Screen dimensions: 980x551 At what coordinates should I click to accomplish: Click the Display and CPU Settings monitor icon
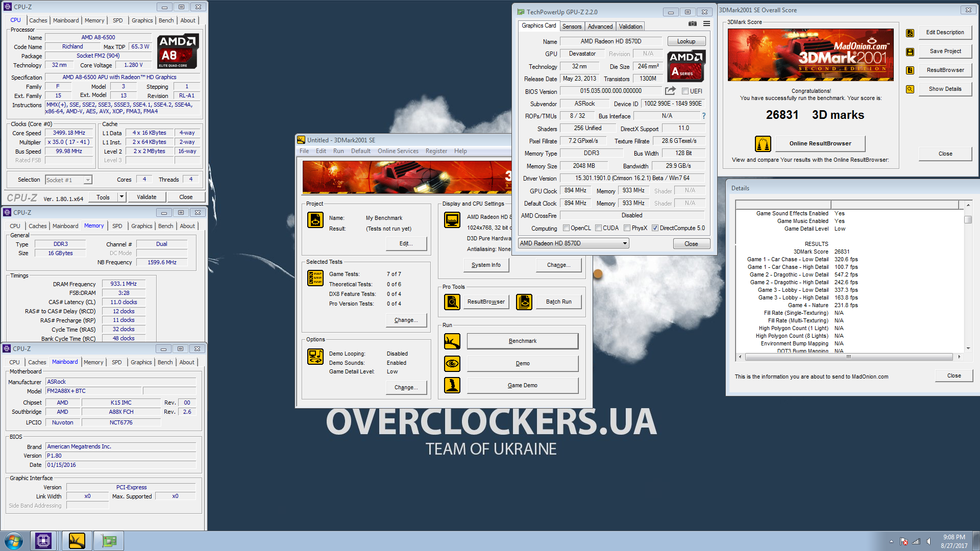click(x=452, y=220)
